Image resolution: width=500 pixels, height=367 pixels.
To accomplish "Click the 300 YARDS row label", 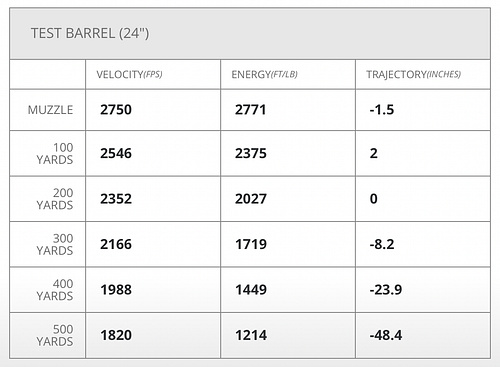I will click(55, 244).
